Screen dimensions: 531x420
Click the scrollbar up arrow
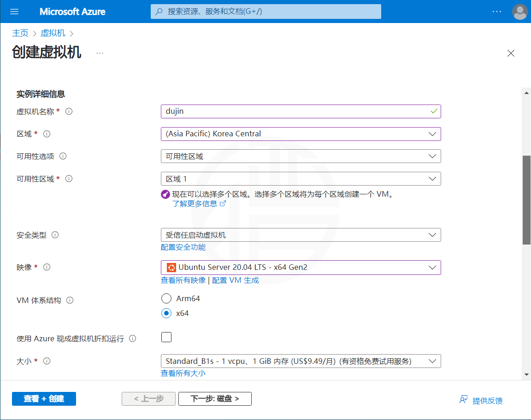526,93
